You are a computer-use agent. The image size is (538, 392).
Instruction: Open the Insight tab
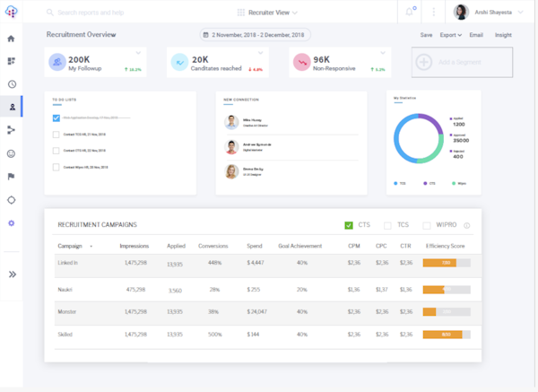click(x=503, y=35)
